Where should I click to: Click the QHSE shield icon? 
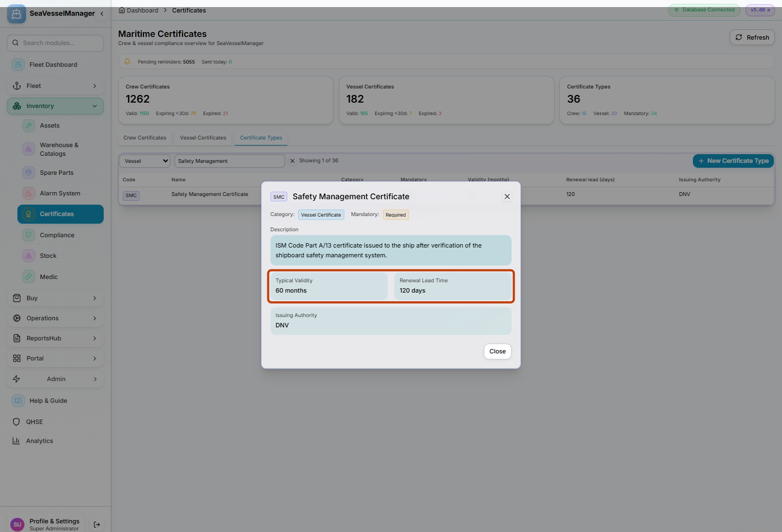pos(16,422)
